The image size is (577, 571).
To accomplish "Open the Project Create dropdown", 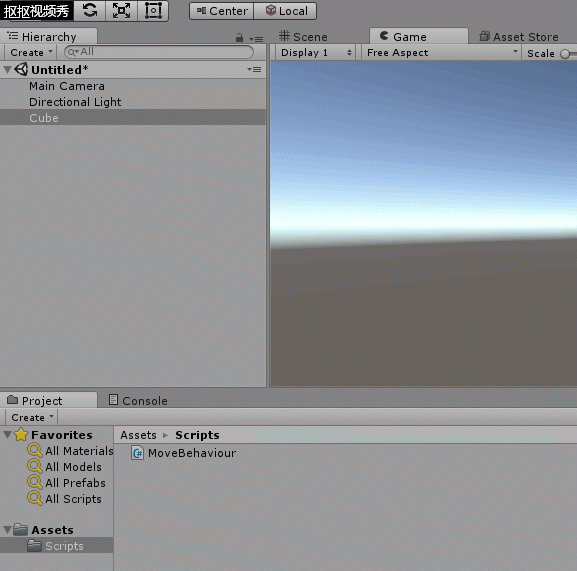I will (x=31, y=417).
